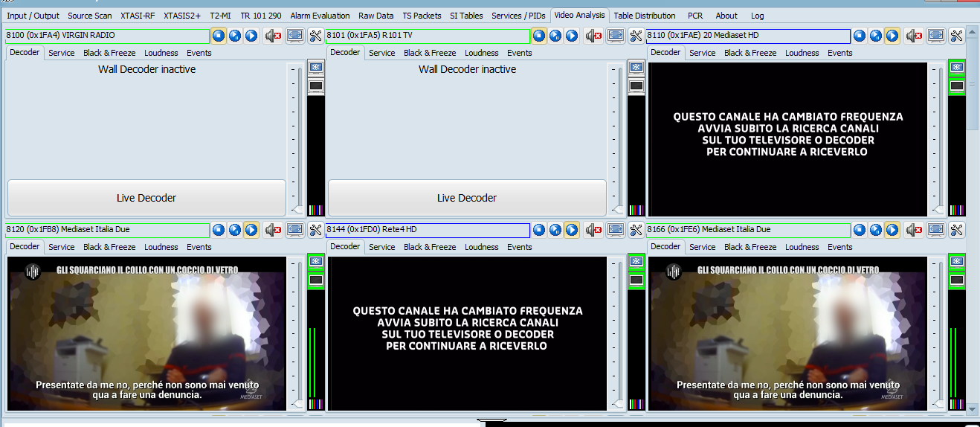
Task: Toggle mute speaker for 8101 R101 TV
Action: point(593,35)
